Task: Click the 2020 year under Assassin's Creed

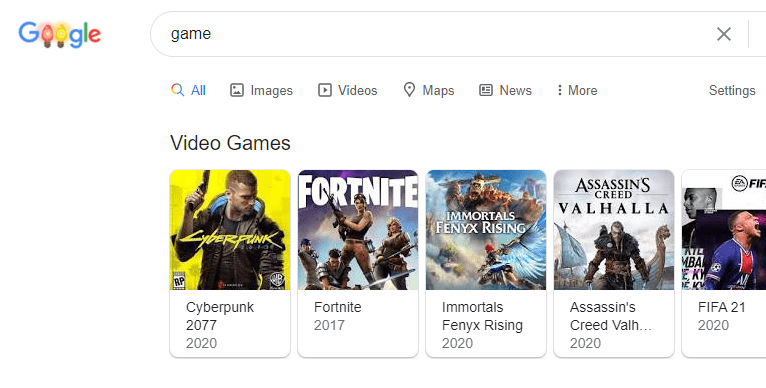Action: pyautogui.click(x=585, y=344)
